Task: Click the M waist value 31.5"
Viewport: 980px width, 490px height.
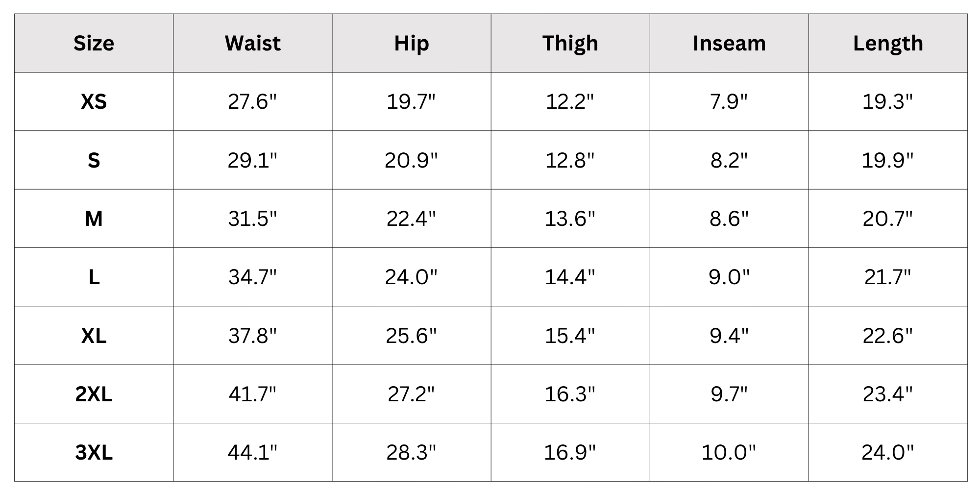Action: (x=252, y=219)
